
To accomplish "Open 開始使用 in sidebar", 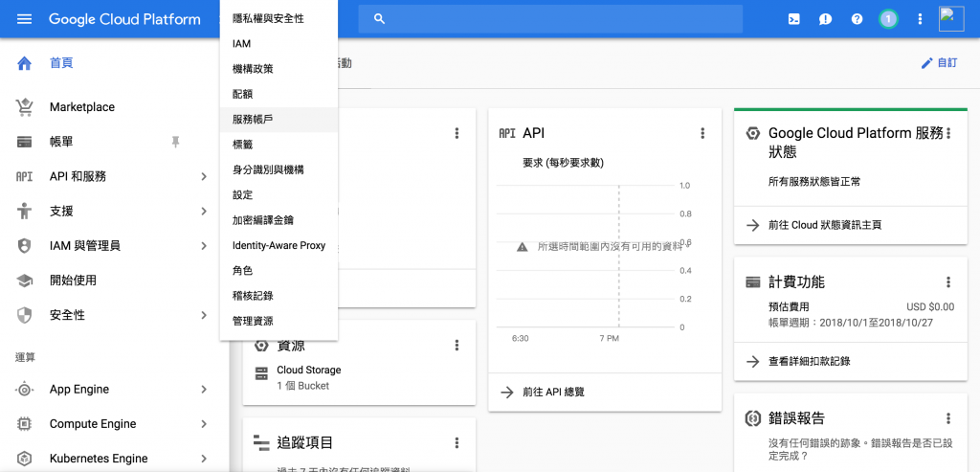I will pos(73,281).
